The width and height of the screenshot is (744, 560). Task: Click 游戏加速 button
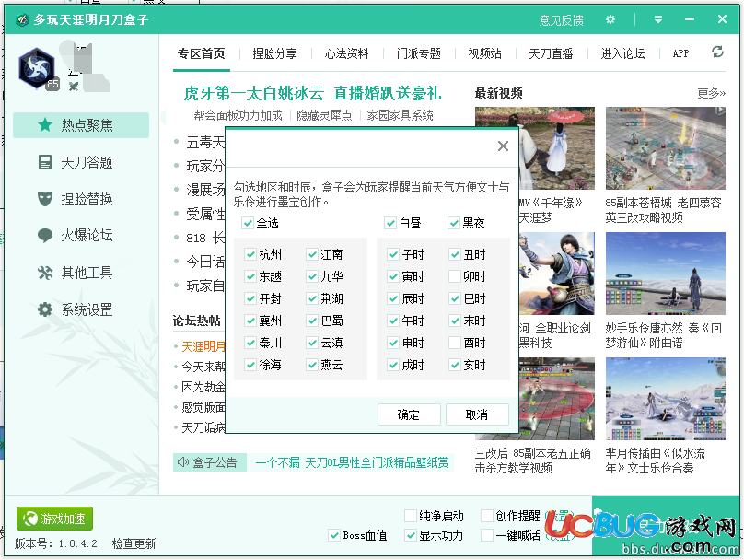tap(54, 519)
